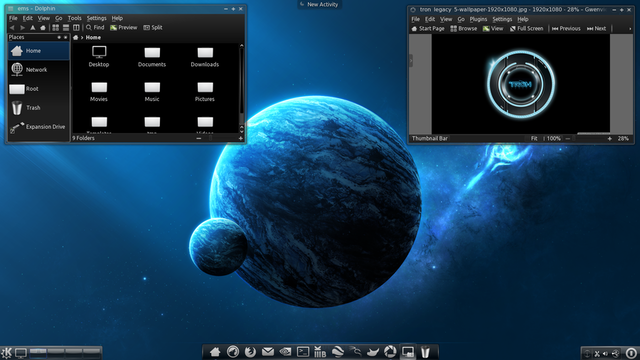
Task: Expand Gwenview toolbar overflow arrow
Action: coord(630,29)
